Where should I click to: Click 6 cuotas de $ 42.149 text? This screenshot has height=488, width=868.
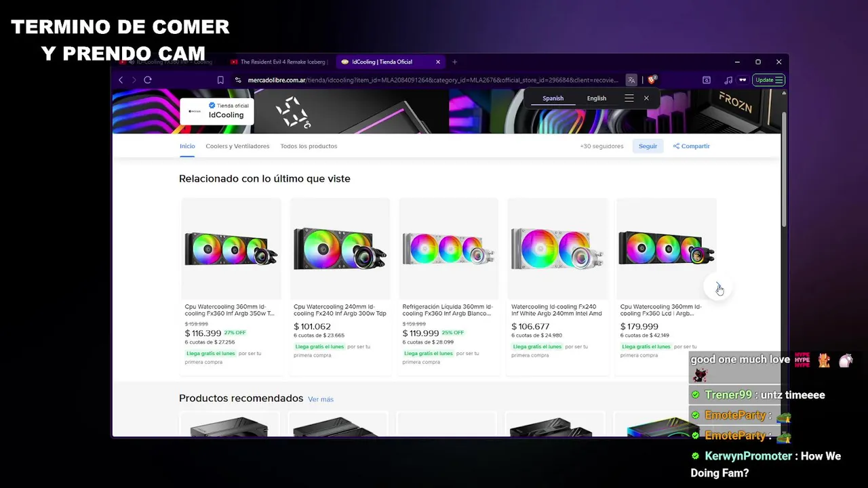645,335
